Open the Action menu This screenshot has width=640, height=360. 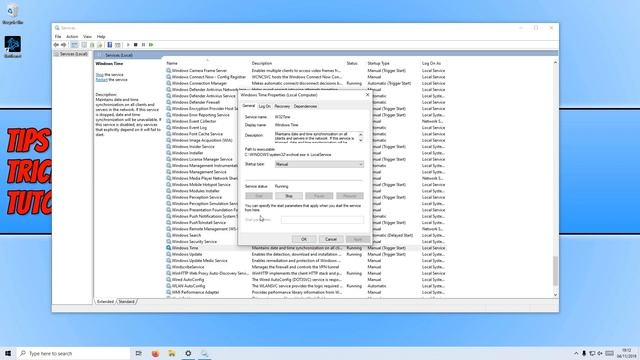72,37
